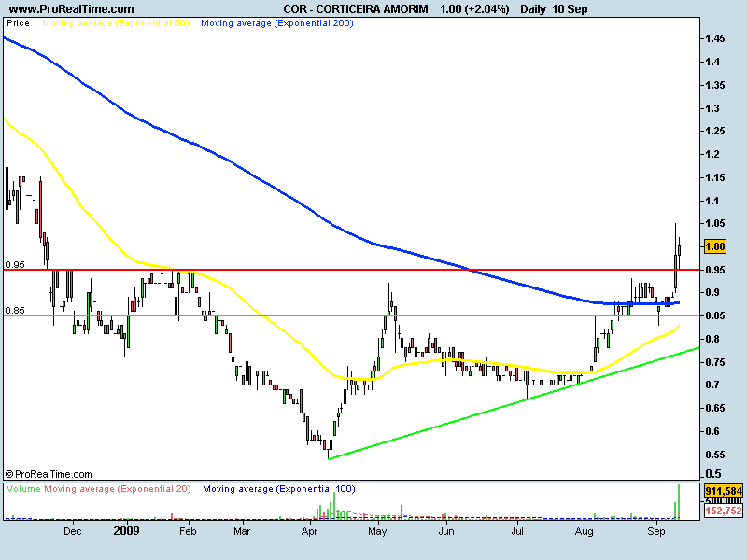747x560 pixels.
Task: Click the 1.45 price axis value
Action: [715, 38]
